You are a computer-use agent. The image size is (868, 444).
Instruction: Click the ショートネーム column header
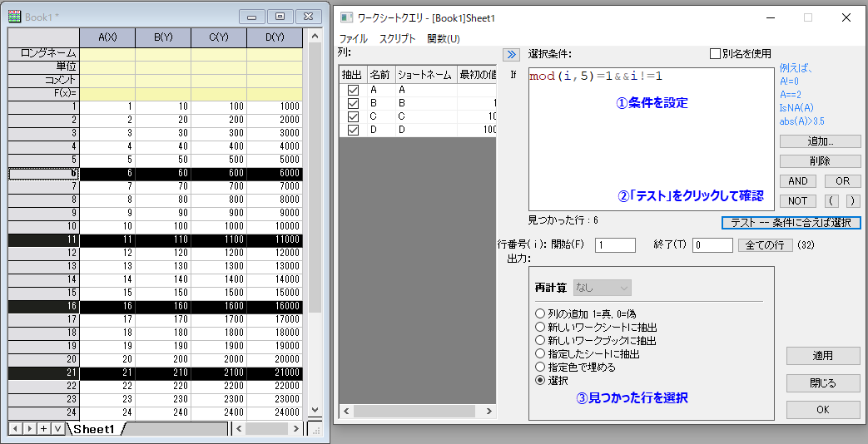click(x=426, y=75)
